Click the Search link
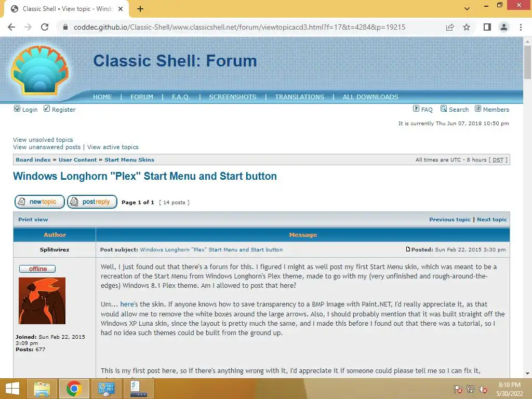532x399 pixels. [x=459, y=110]
